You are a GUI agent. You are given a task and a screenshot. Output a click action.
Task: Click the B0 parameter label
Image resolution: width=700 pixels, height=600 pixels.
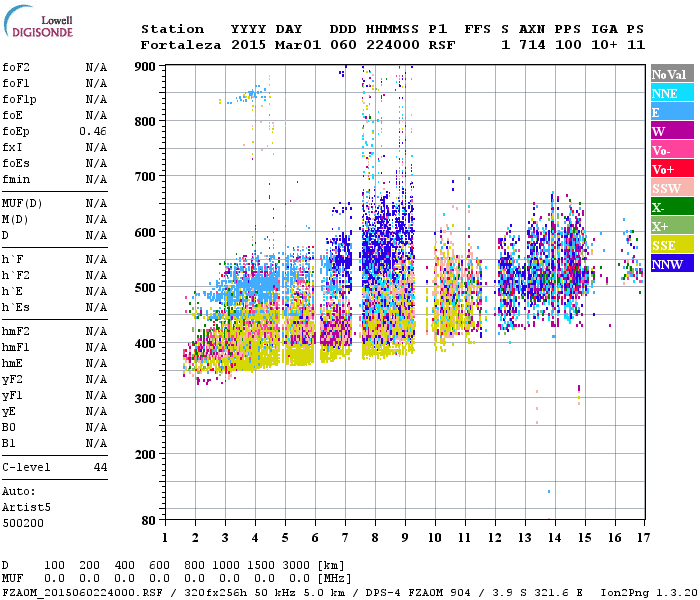point(8,428)
